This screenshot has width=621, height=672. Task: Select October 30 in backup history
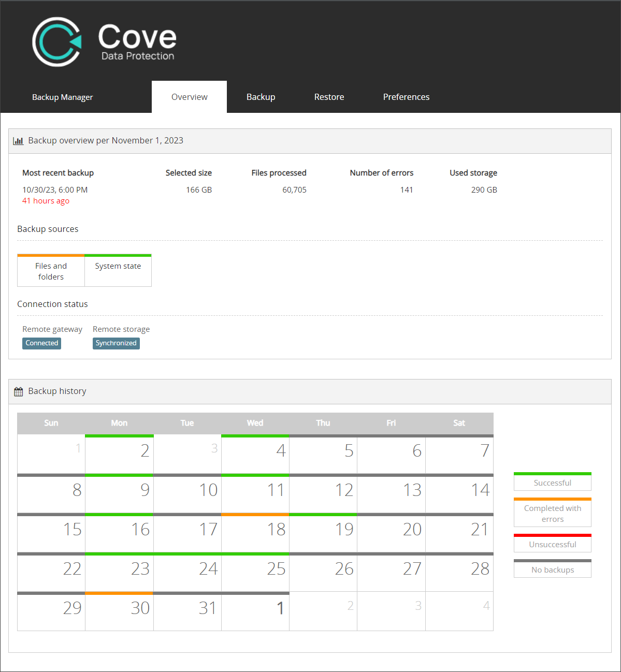point(120,611)
